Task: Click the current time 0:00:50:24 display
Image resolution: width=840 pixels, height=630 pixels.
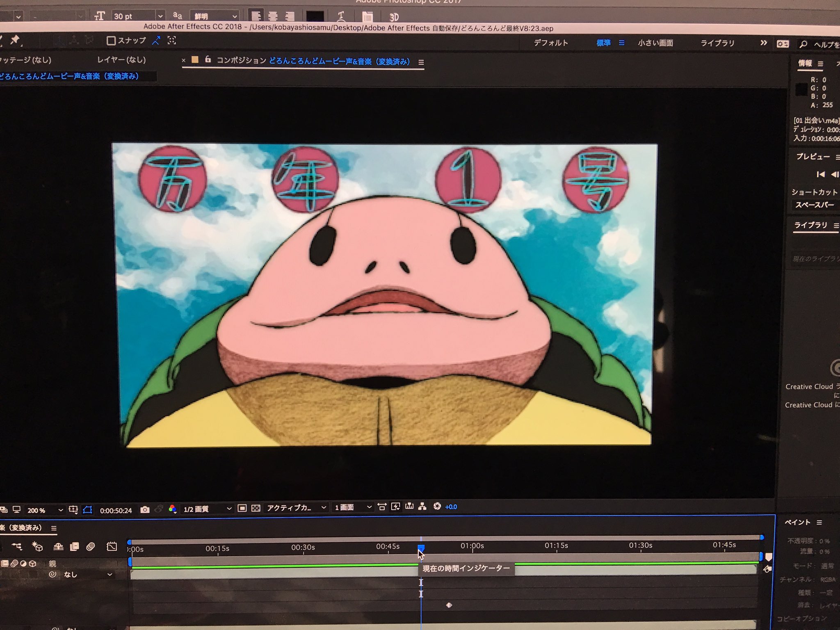Action: pyautogui.click(x=116, y=510)
